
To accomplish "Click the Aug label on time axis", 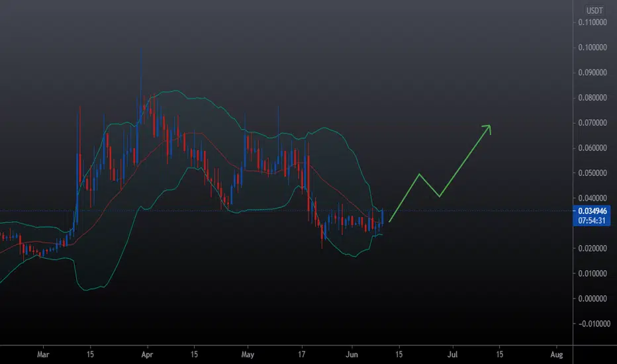I will click(556, 355).
